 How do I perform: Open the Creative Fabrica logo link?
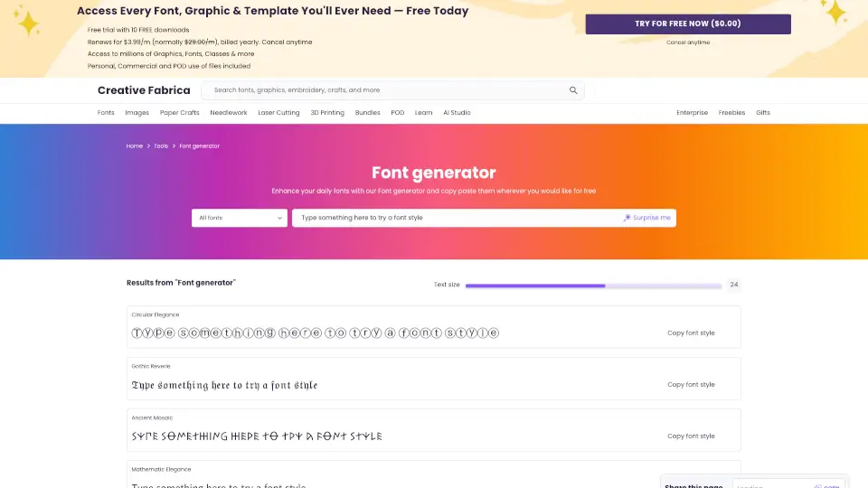144,90
